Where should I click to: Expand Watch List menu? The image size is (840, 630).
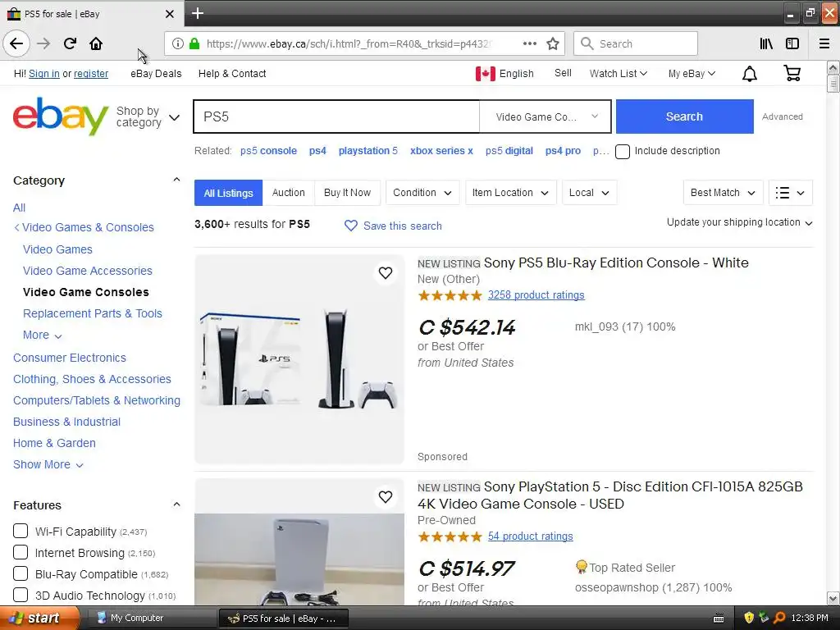click(619, 73)
